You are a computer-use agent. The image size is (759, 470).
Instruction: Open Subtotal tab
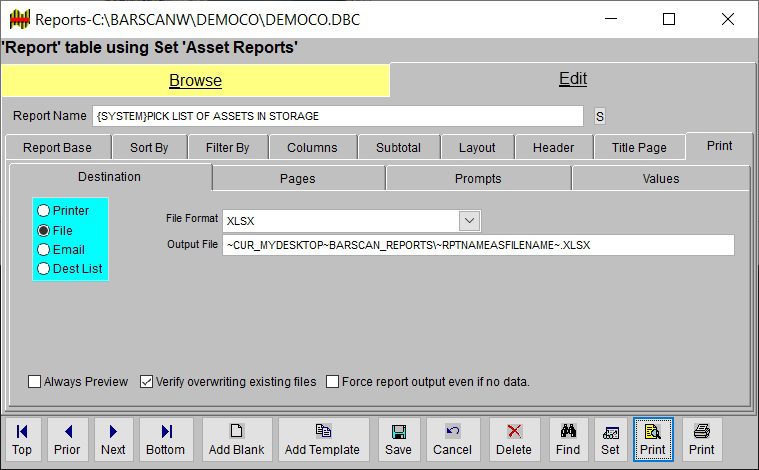pos(398,148)
